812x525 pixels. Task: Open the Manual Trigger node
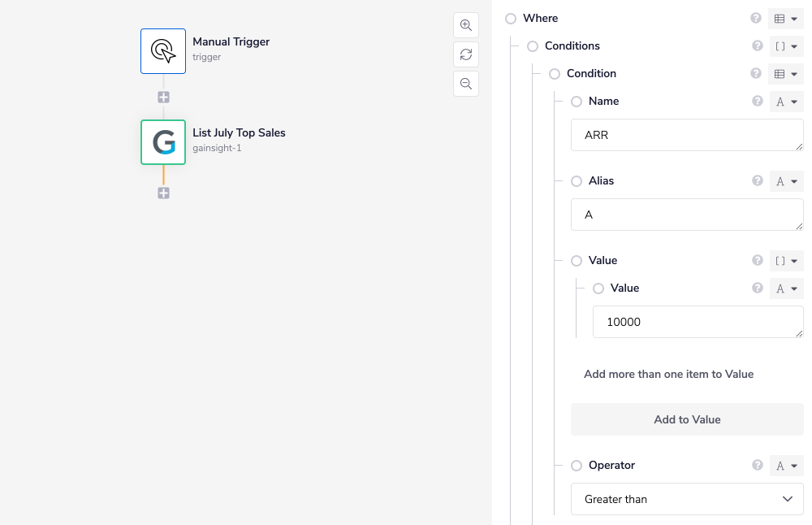(x=163, y=50)
